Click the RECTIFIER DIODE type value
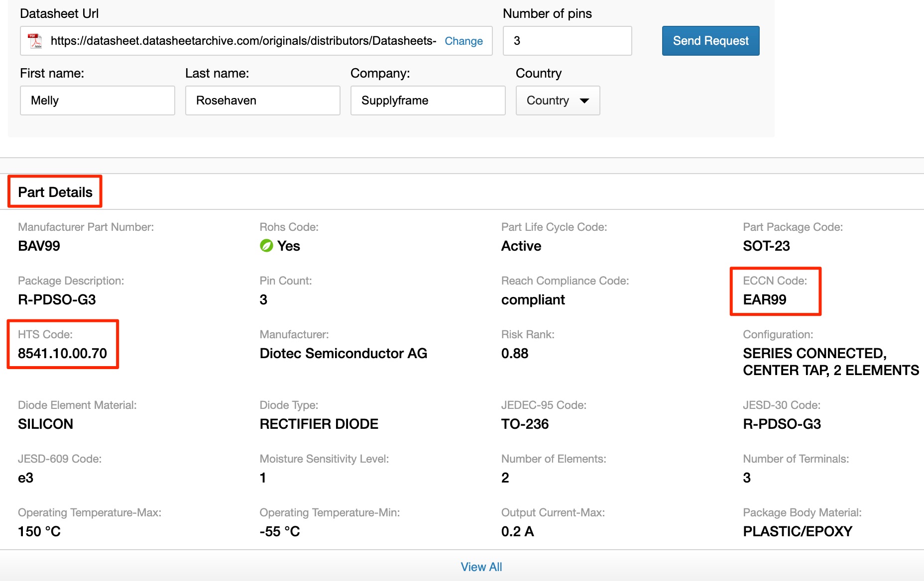Screen dimensions: 924x581 click(x=319, y=424)
